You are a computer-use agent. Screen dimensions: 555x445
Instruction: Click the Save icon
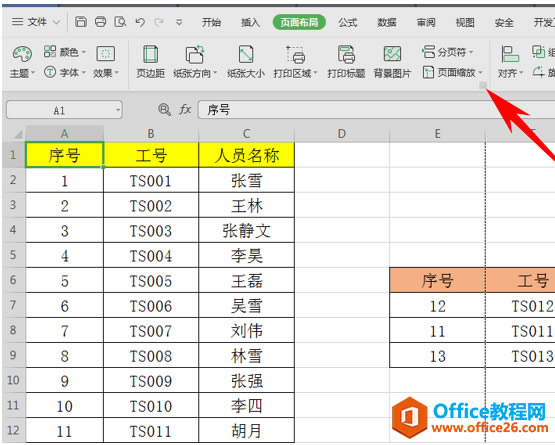click(81, 22)
